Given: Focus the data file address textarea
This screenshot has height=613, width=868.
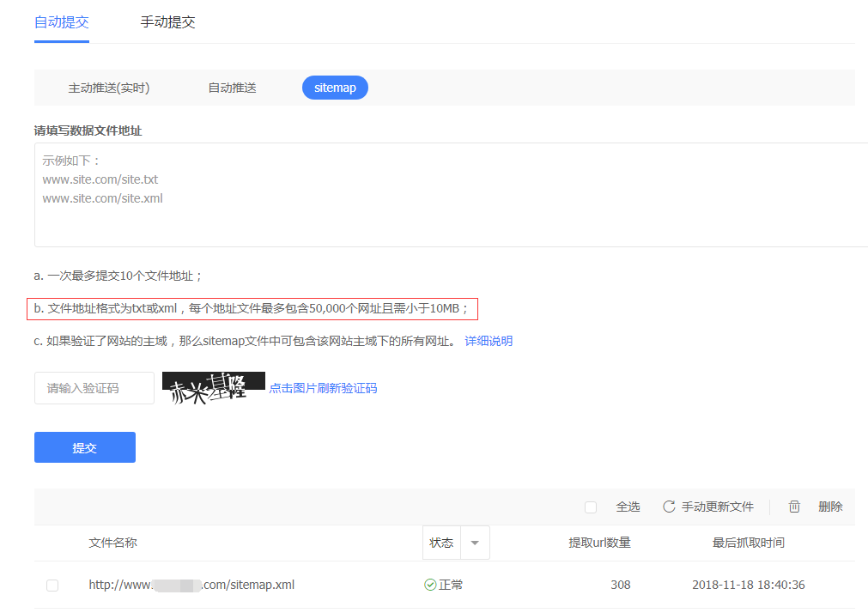Looking at the screenshot, I should 451,195.
